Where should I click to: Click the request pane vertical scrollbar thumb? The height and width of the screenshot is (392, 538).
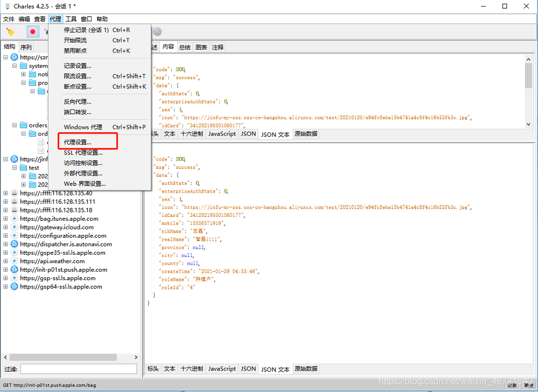point(528,76)
